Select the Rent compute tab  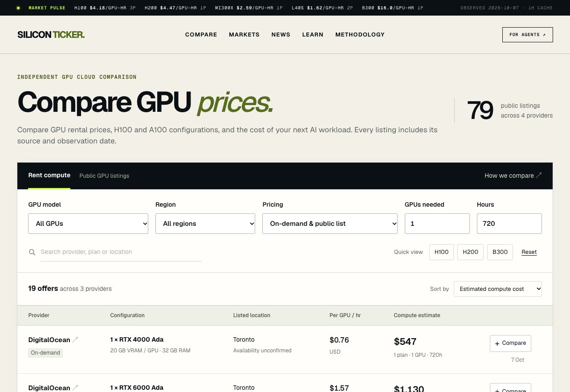49,176
